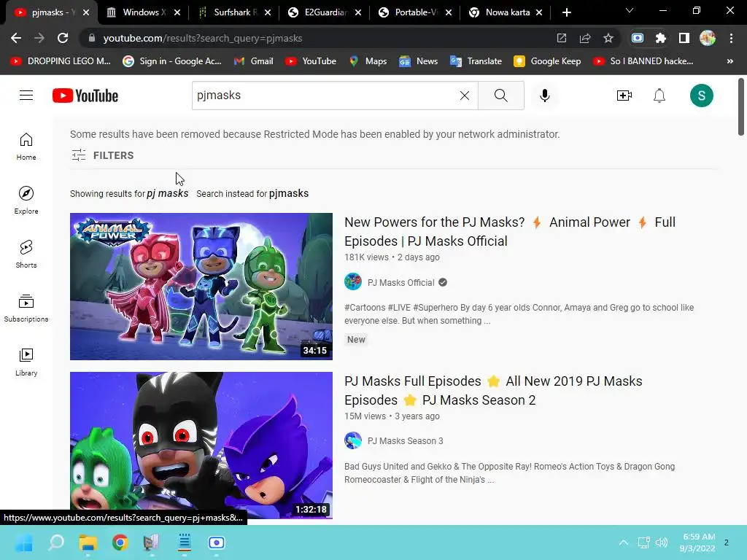
Task: Switch to the Nowa karta tab
Action: click(x=505, y=12)
